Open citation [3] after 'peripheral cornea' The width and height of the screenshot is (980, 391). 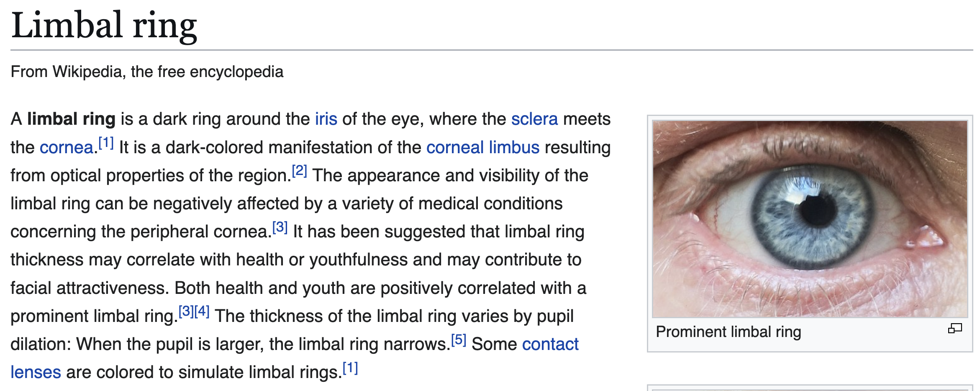[x=280, y=227]
